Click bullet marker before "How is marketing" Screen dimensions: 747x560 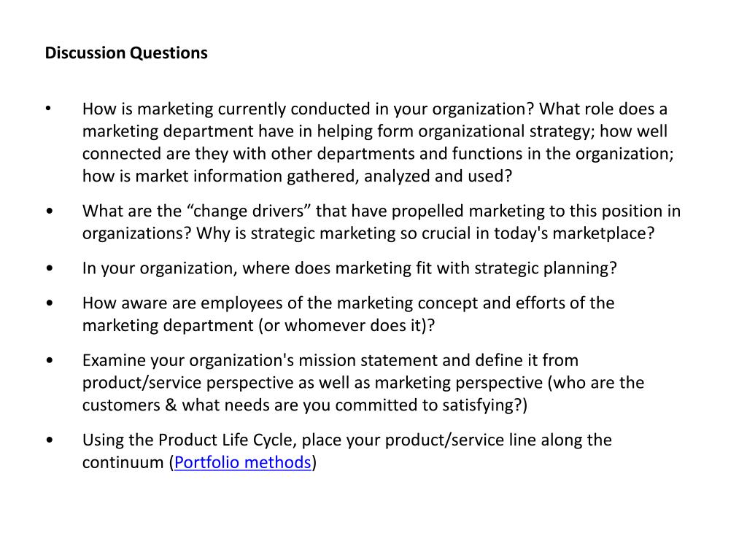click(48, 109)
